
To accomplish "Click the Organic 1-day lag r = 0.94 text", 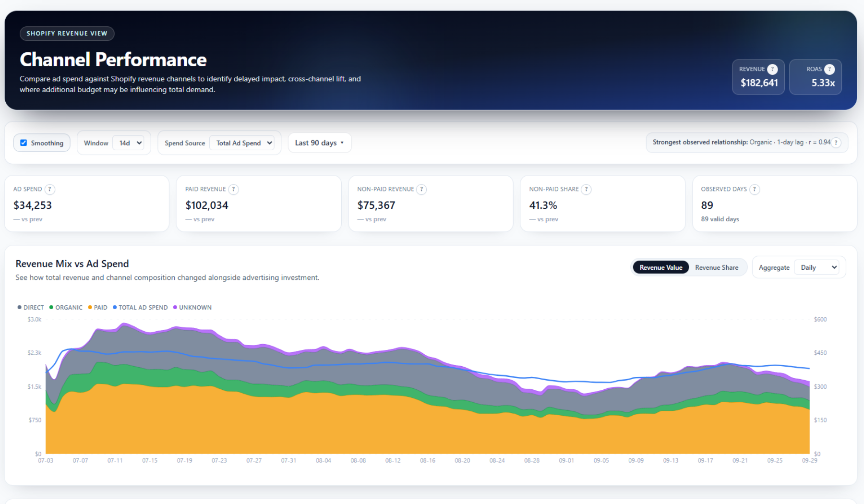I will point(790,142).
